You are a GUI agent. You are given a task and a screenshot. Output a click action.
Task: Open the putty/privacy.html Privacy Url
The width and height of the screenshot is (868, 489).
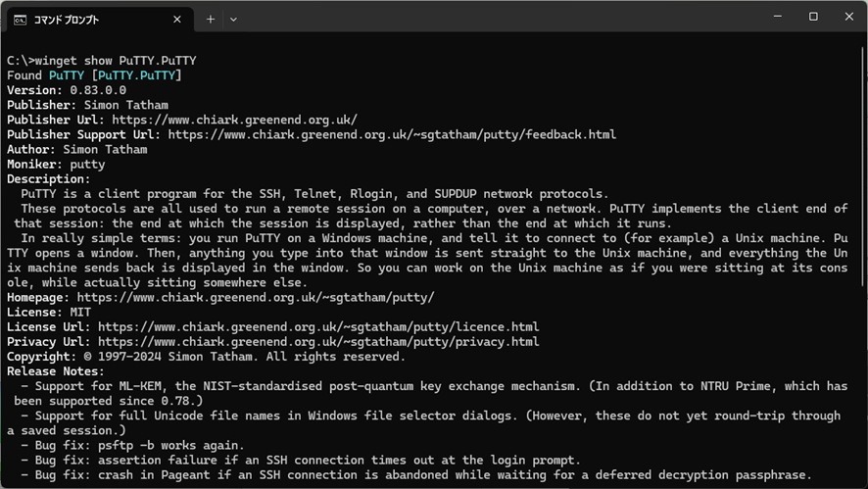coord(318,342)
